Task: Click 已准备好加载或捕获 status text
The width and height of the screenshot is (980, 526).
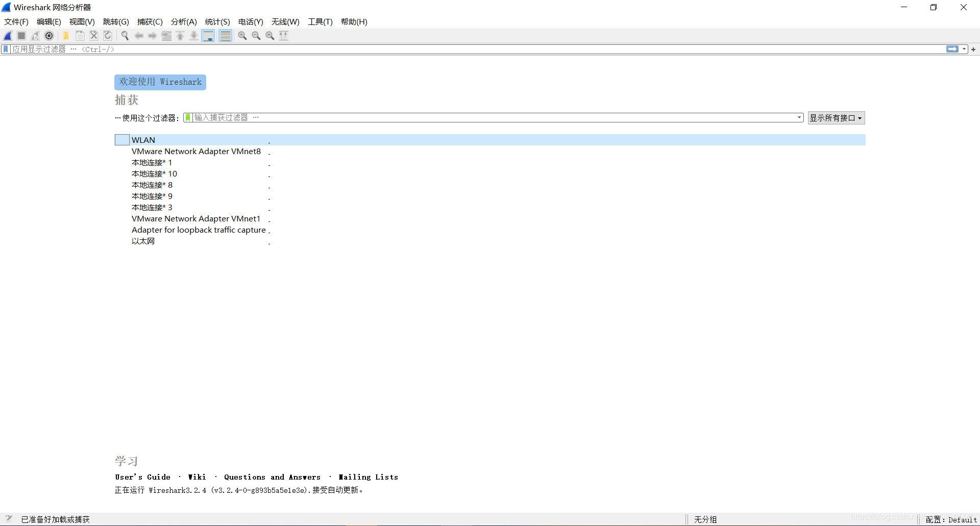Action: click(56, 519)
